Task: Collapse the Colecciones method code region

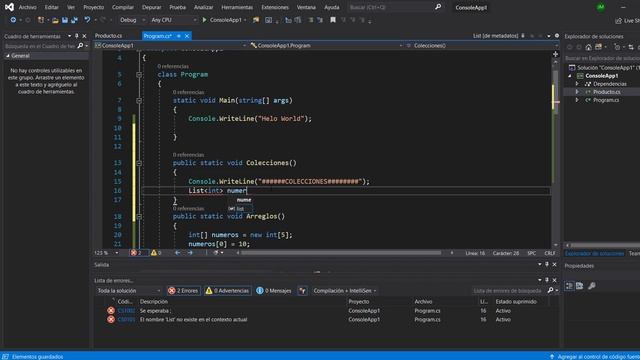Action: (x=139, y=163)
